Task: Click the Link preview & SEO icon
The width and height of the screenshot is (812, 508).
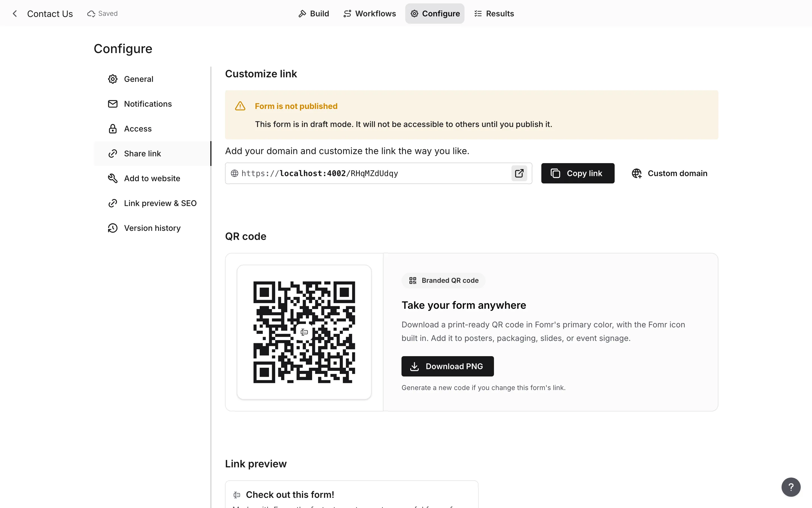Action: point(113,203)
